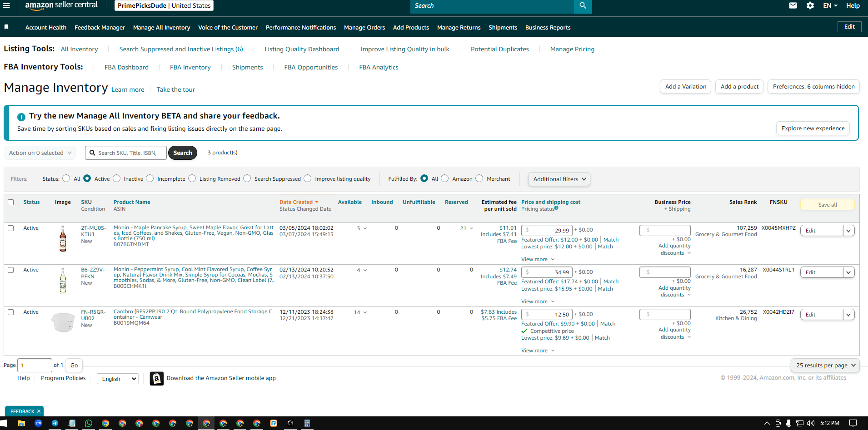Select the 'Search Suppressed' status filter
868x430 pixels.
247,178
